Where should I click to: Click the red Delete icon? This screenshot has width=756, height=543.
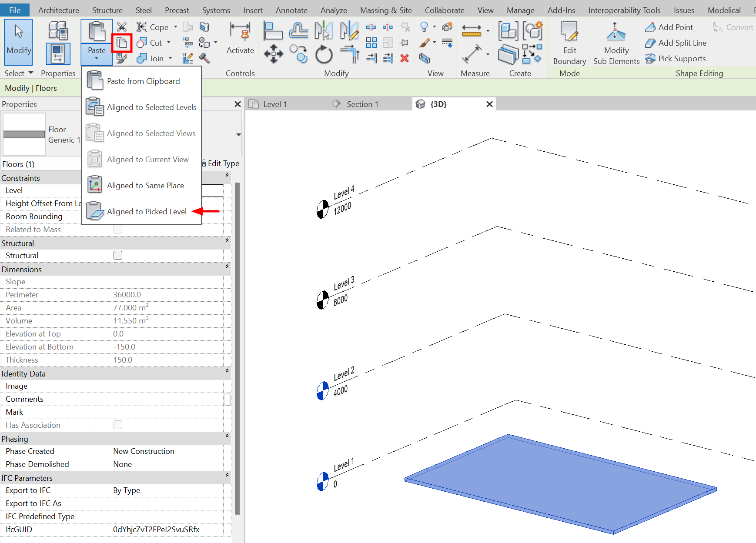(405, 58)
